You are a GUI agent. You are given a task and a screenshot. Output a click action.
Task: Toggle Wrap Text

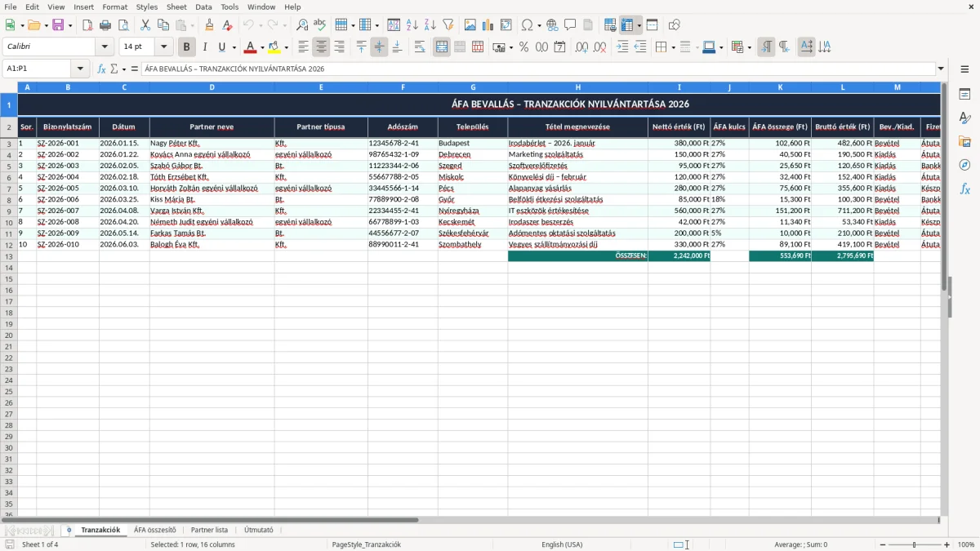(420, 47)
